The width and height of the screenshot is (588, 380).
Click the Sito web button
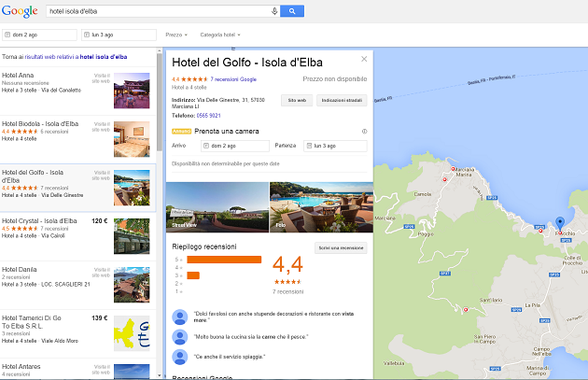(x=298, y=99)
